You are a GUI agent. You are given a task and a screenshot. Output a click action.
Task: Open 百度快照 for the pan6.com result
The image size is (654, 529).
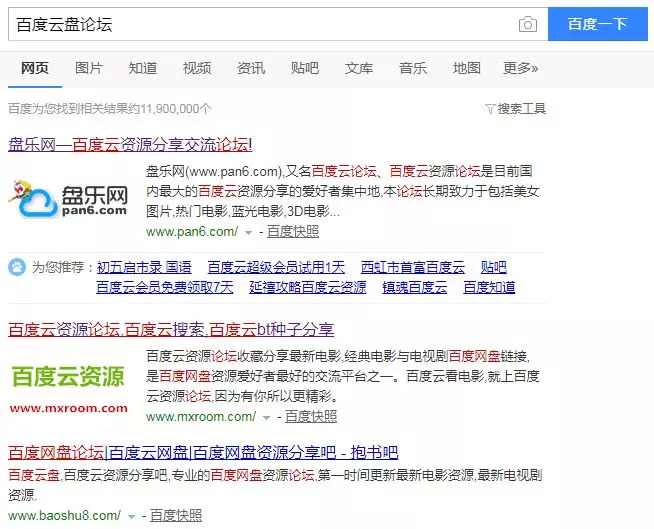[x=293, y=232]
